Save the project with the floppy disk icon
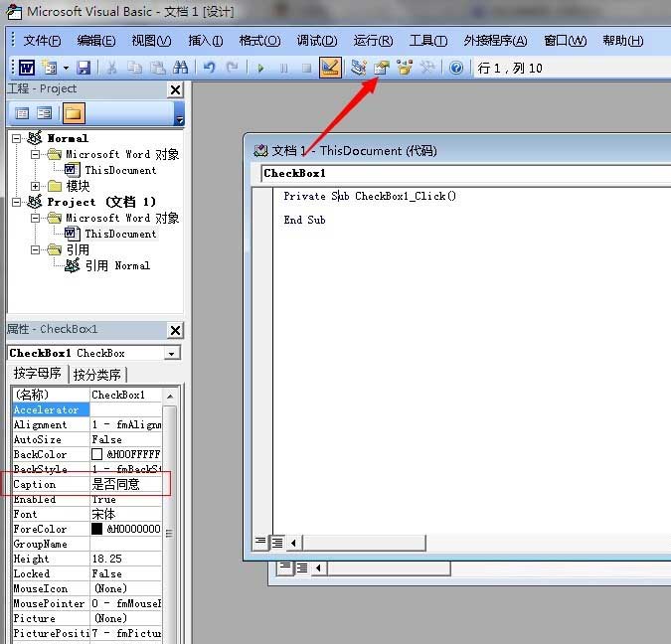The height and width of the screenshot is (644, 671). pyautogui.click(x=84, y=68)
